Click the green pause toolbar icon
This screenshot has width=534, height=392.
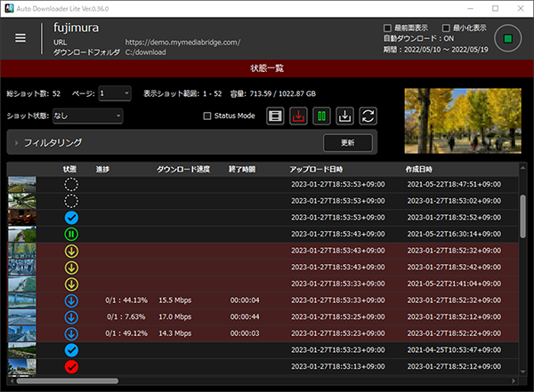tap(320, 116)
